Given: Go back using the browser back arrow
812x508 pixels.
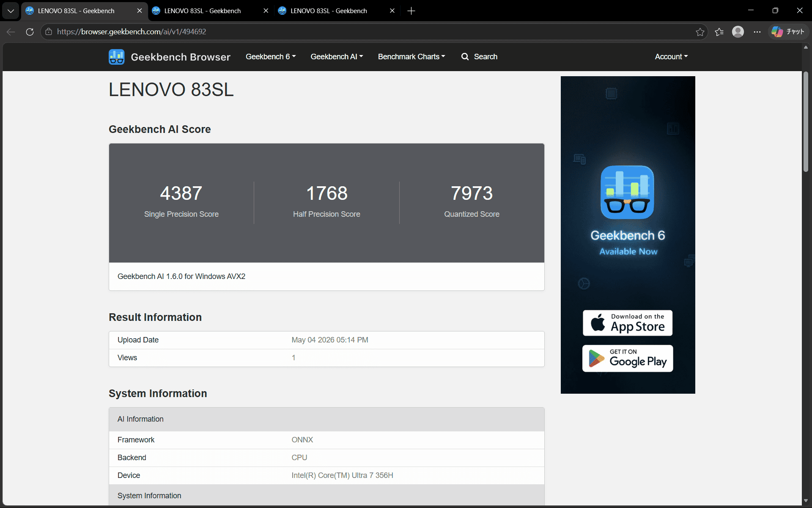Looking at the screenshot, I should 11,32.
